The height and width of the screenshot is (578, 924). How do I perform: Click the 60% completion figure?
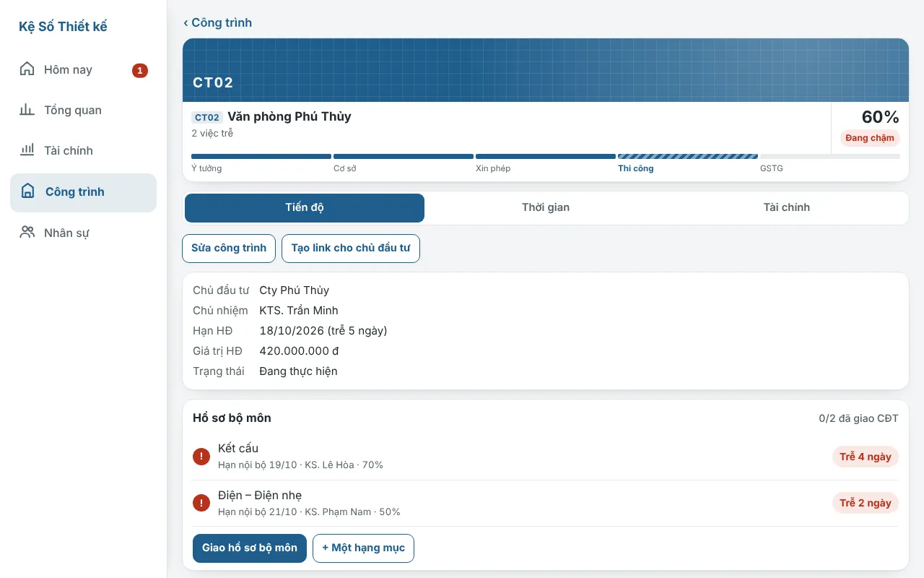[x=881, y=117]
